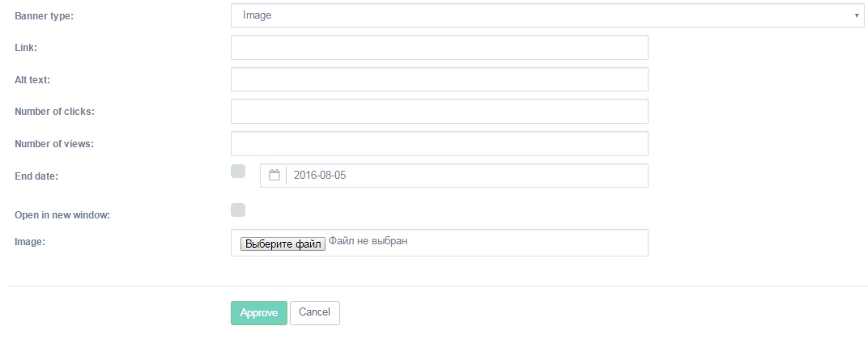The width and height of the screenshot is (868, 339).
Task: Focus the Link input field
Action: (x=439, y=48)
